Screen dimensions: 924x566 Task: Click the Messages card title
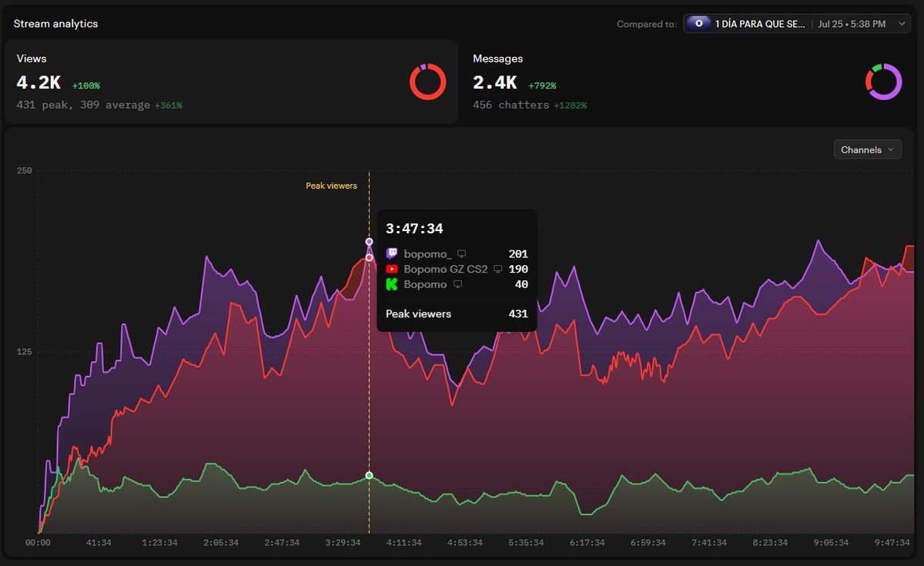point(497,59)
